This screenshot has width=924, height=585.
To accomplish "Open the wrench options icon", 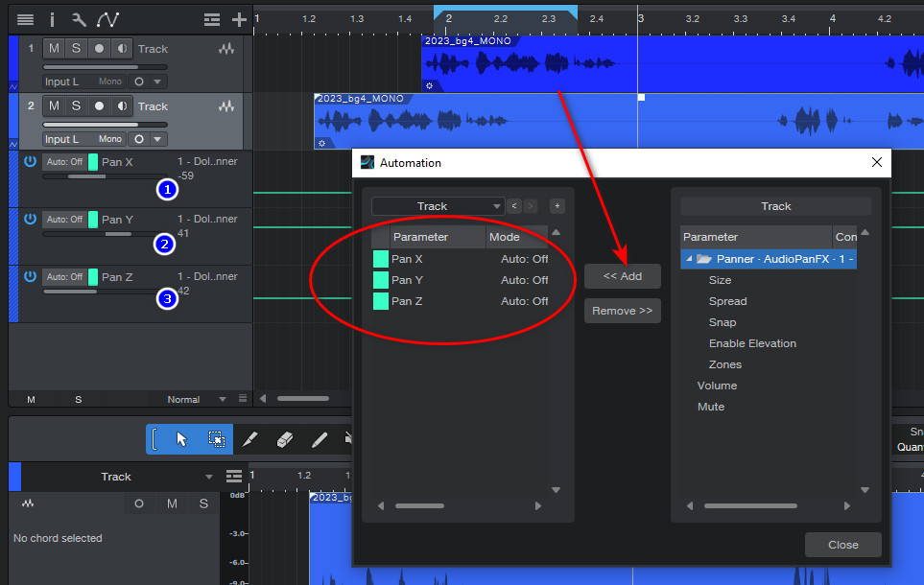I will coord(79,20).
